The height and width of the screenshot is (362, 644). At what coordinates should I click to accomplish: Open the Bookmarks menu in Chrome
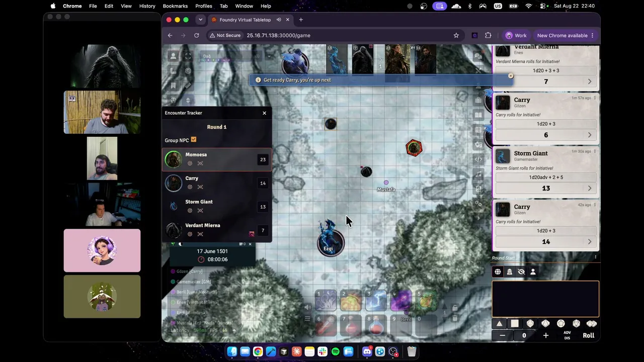tap(175, 6)
